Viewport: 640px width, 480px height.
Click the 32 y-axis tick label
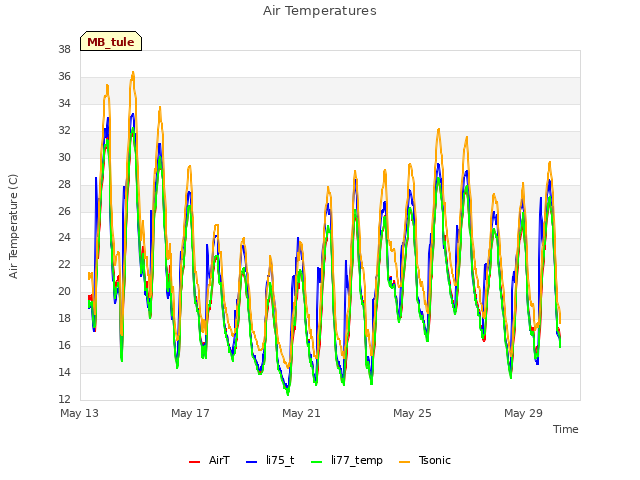pyautogui.click(x=64, y=130)
